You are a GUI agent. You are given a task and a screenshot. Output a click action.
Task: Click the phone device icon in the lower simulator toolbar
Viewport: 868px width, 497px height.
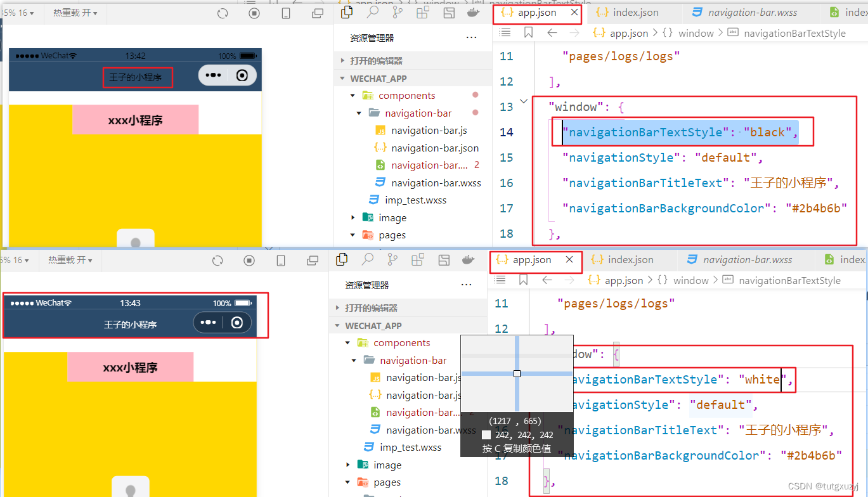tap(281, 260)
